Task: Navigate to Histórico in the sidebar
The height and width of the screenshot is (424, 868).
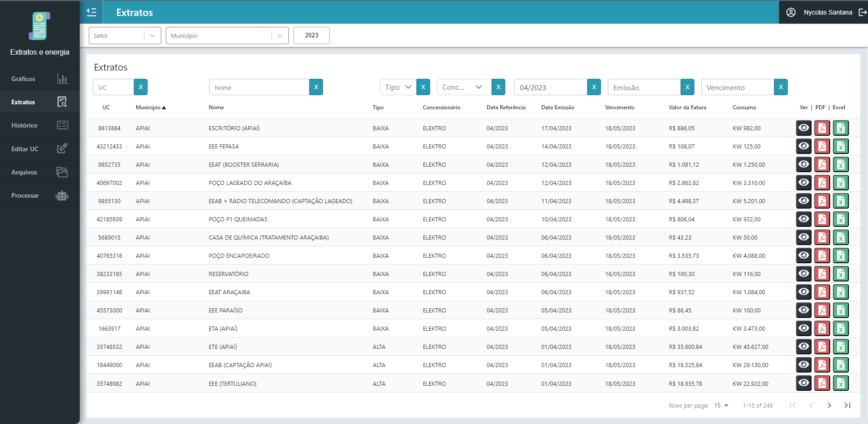Action: click(40, 125)
